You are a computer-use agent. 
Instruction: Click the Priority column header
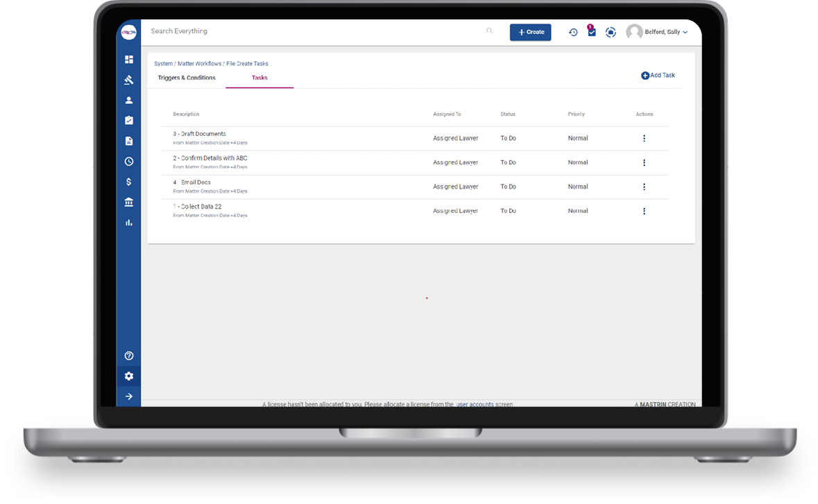[577, 114]
